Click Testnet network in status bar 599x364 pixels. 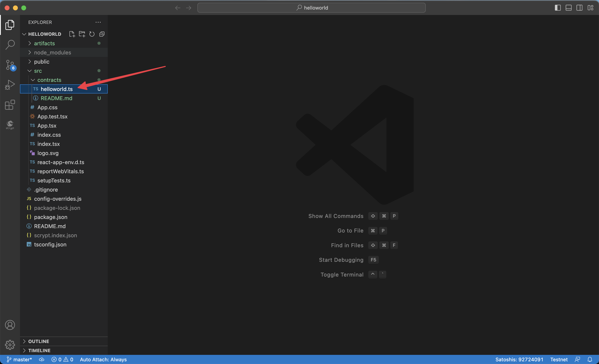point(559,359)
